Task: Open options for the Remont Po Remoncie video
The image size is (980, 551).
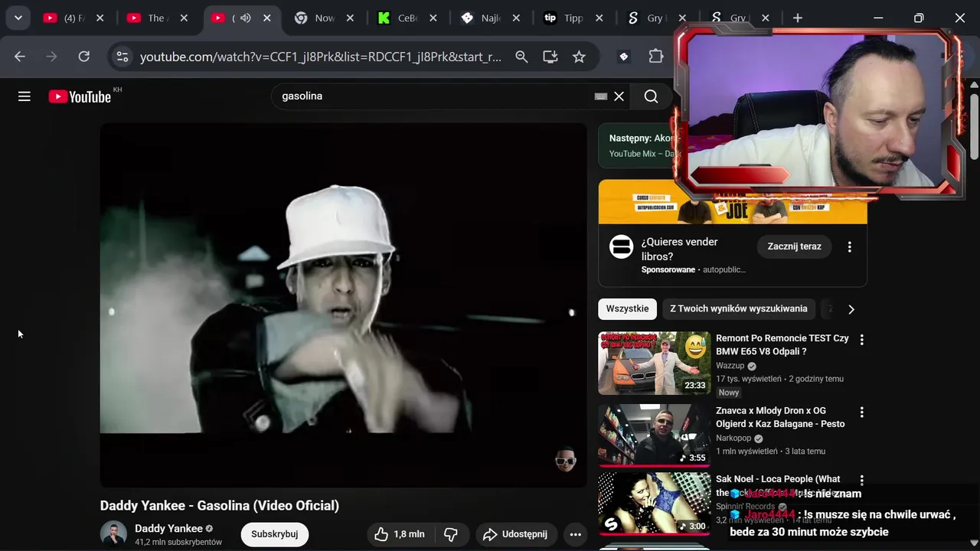Action: (x=861, y=340)
